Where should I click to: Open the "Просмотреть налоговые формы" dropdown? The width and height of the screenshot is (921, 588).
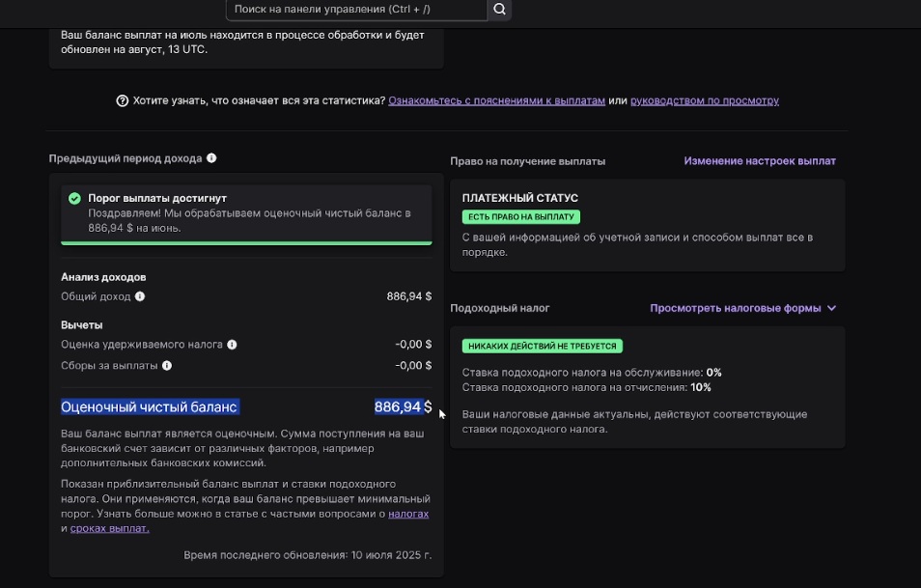[735, 308]
